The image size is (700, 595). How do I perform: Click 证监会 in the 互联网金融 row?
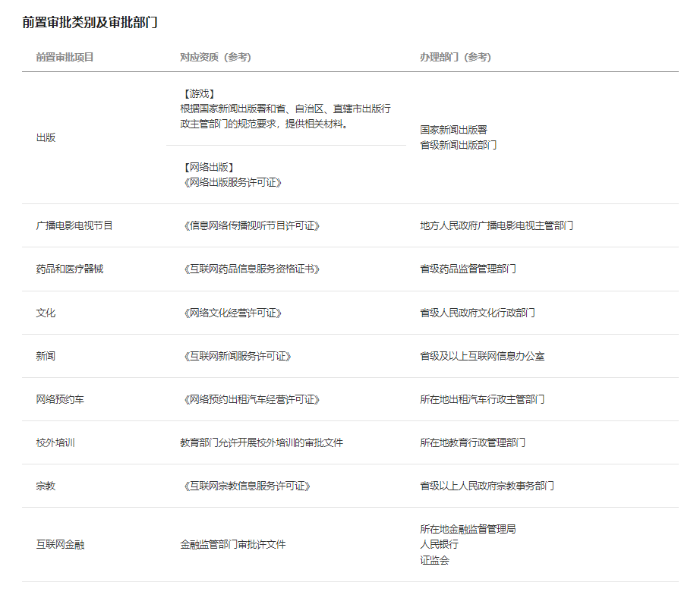click(434, 560)
